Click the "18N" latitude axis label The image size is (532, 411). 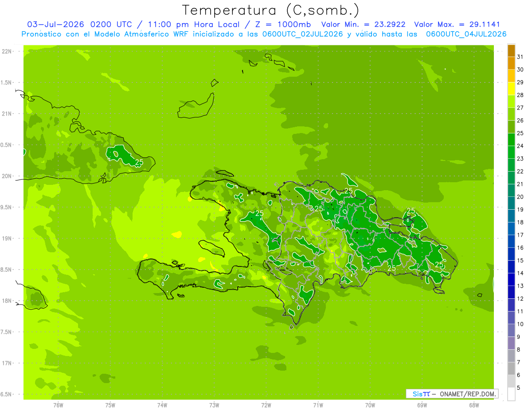coord(7,301)
